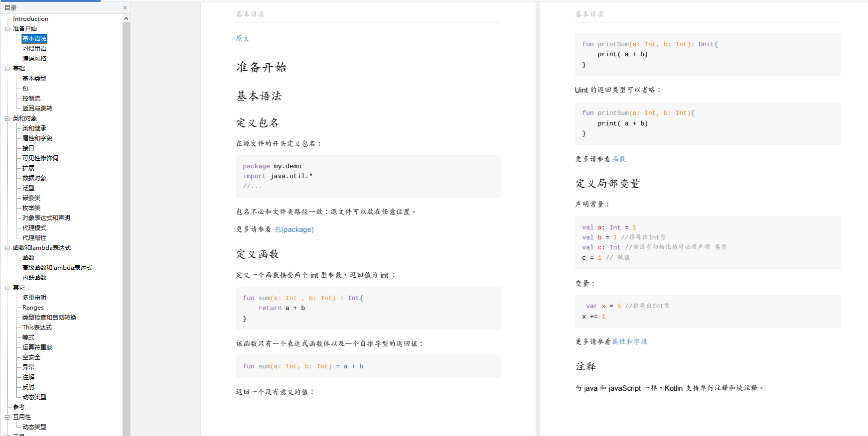The height and width of the screenshot is (436, 868).
Task: Open 等式 in contents
Action: click(28, 337)
